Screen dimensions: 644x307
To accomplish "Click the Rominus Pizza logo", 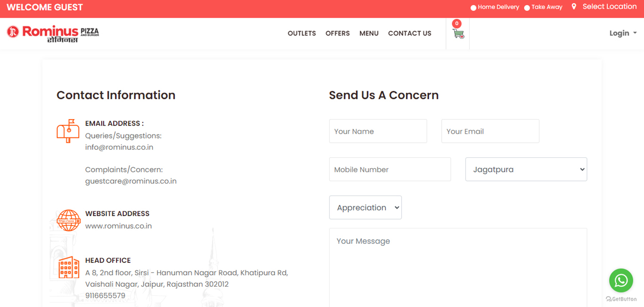I will coord(53,33).
